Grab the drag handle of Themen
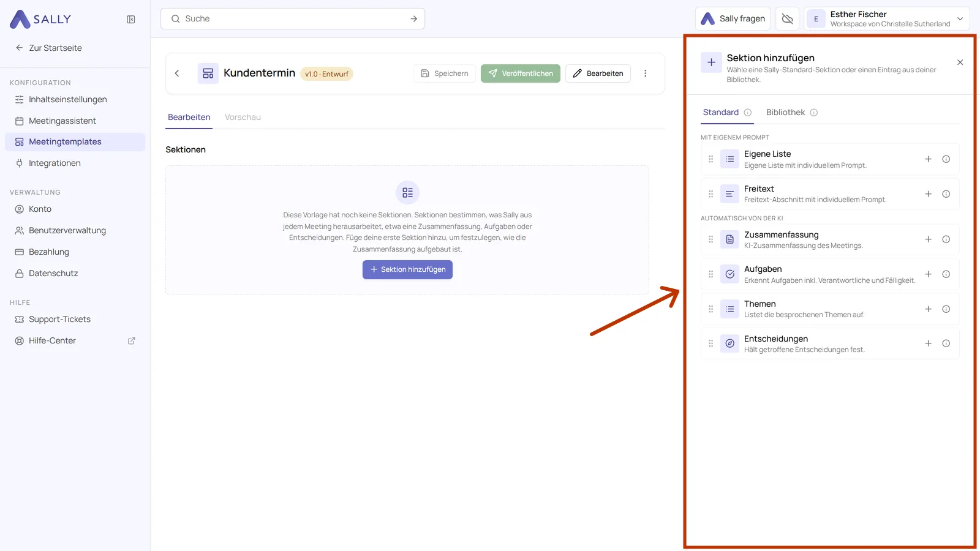 point(711,309)
